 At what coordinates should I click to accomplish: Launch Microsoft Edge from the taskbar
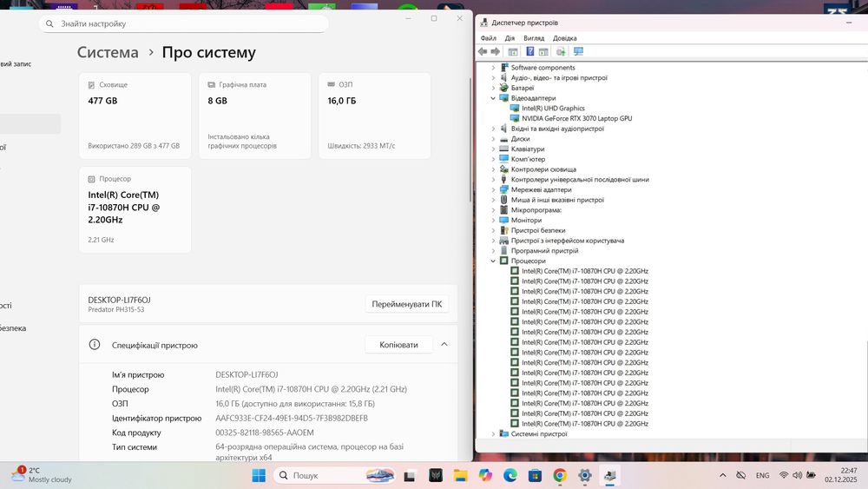coord(510,475)
